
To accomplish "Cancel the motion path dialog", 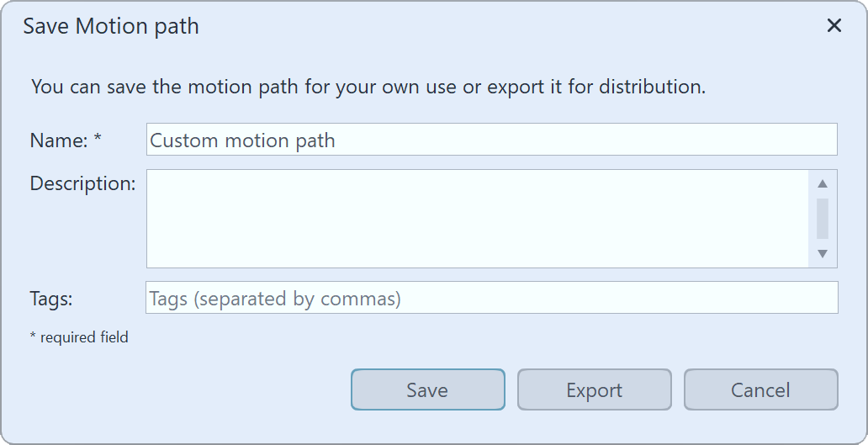I will click(x=760, y=390).
